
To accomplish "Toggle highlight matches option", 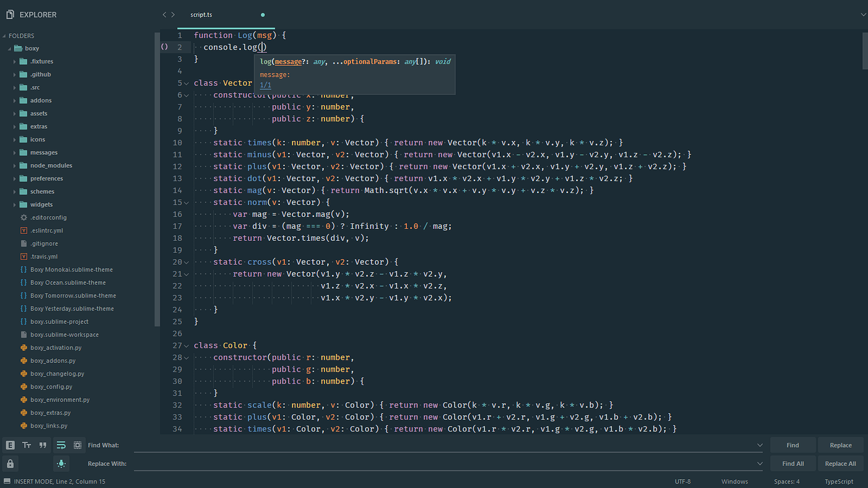I will click(61, 463).
